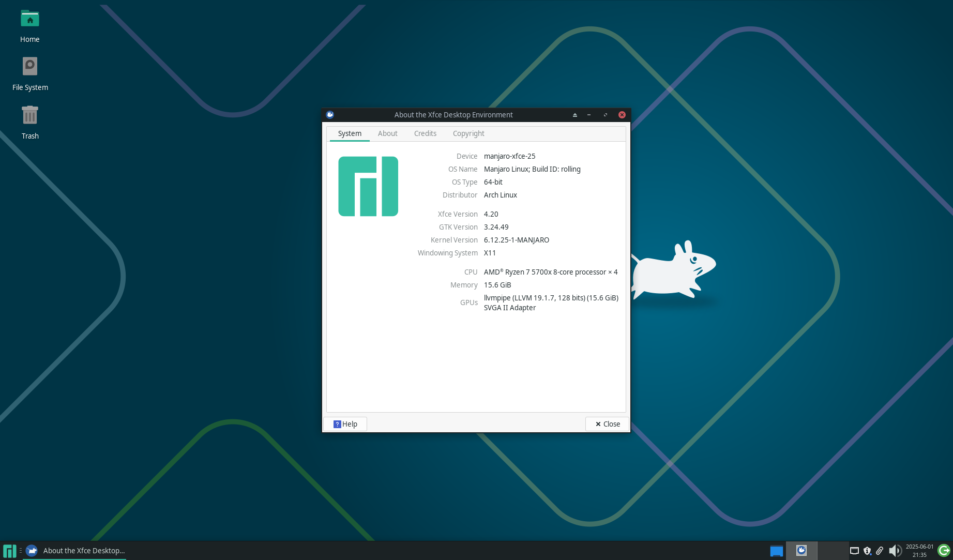Click the blue app icon next to Manjaro menu
Viewport: 953px width, 560px height.
[x=32, y=550]
